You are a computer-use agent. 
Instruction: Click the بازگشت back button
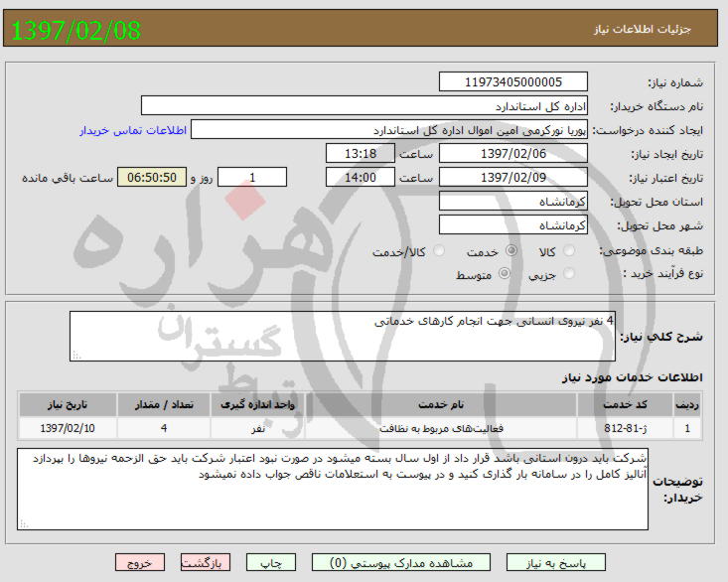coord(206,562)
